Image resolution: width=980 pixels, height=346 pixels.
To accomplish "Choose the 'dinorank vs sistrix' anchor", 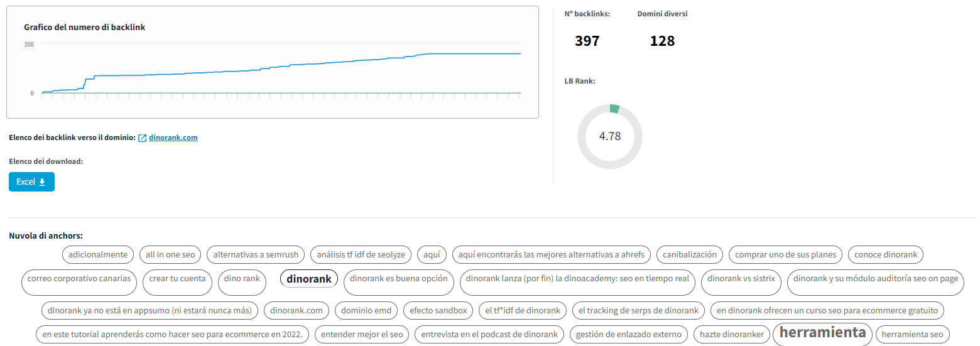I will pyautogui.click(x=741, y=279).
